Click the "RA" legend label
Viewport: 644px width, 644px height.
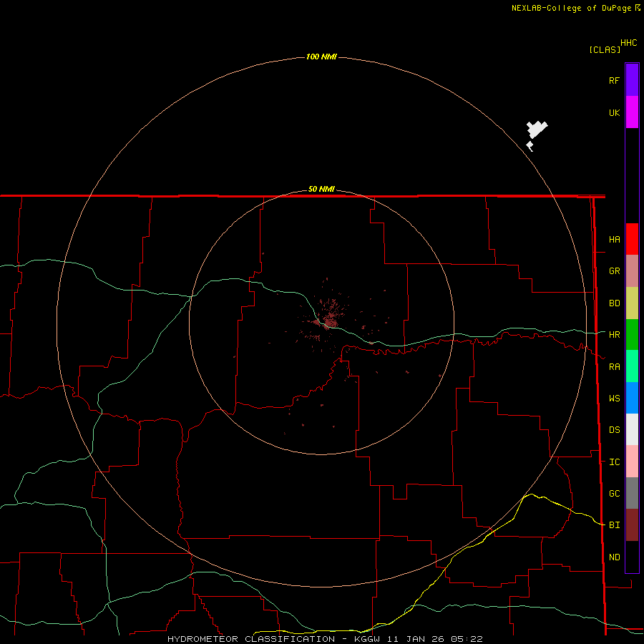(x=615, y=366)
